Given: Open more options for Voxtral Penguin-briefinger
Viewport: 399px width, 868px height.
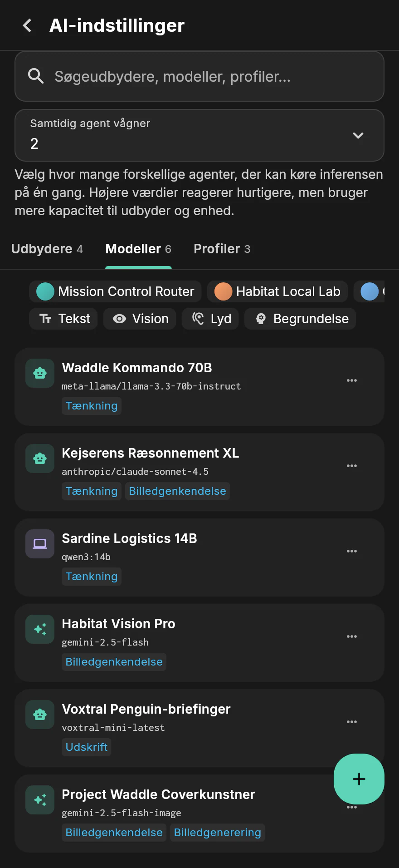Looking at the screenshot, I should 352,722.
